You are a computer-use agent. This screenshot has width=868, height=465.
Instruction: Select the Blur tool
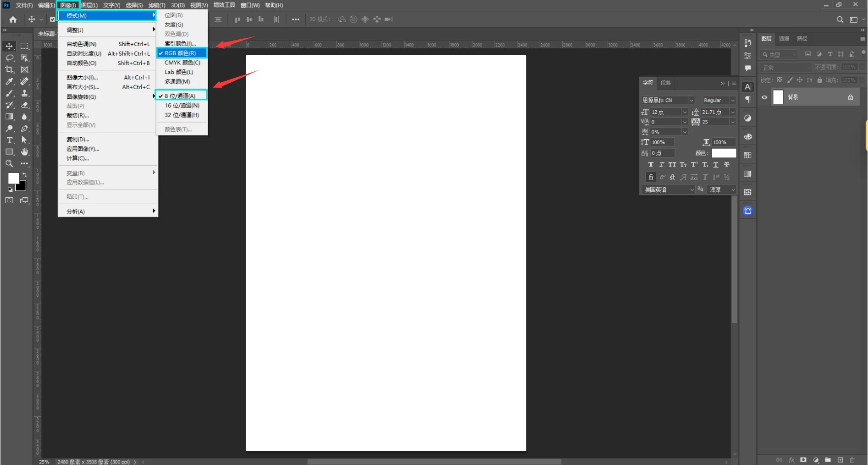tap(24, 117)
